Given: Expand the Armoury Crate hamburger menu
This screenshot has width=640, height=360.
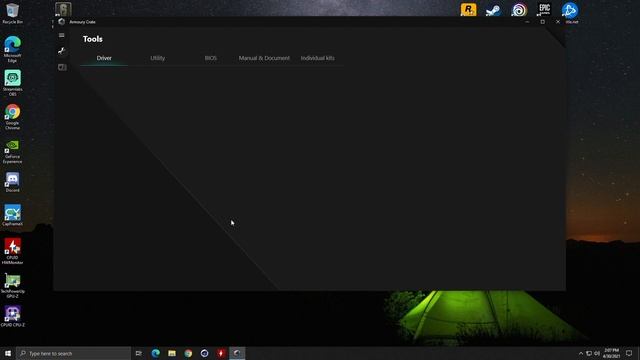Looking at the screenshot, I should tap(62, 36).
